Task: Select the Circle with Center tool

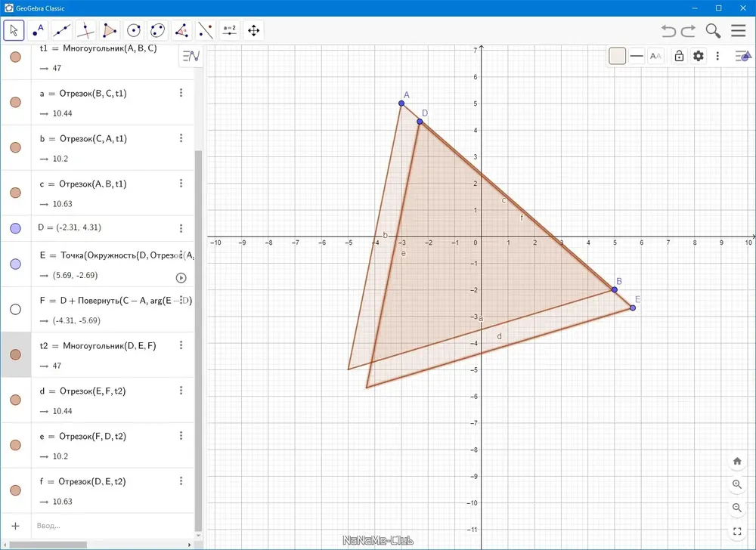Action: click(134, 30)
